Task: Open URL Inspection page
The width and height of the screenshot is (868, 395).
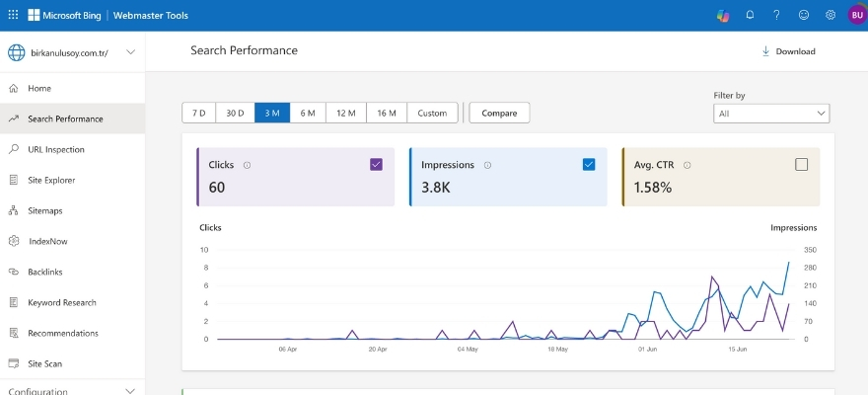Action: pyautogui.click(x=73, y=149)
